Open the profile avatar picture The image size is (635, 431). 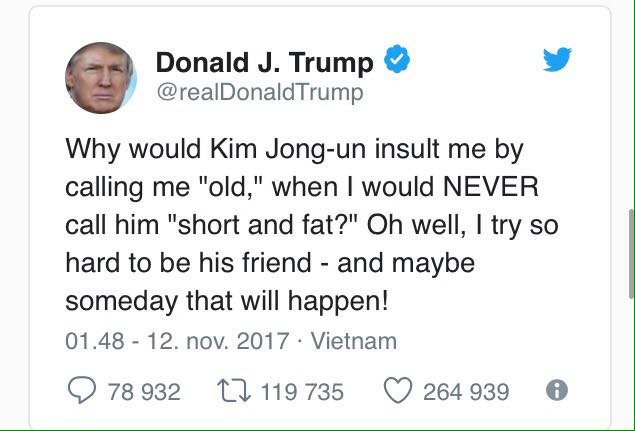[100, 78]
